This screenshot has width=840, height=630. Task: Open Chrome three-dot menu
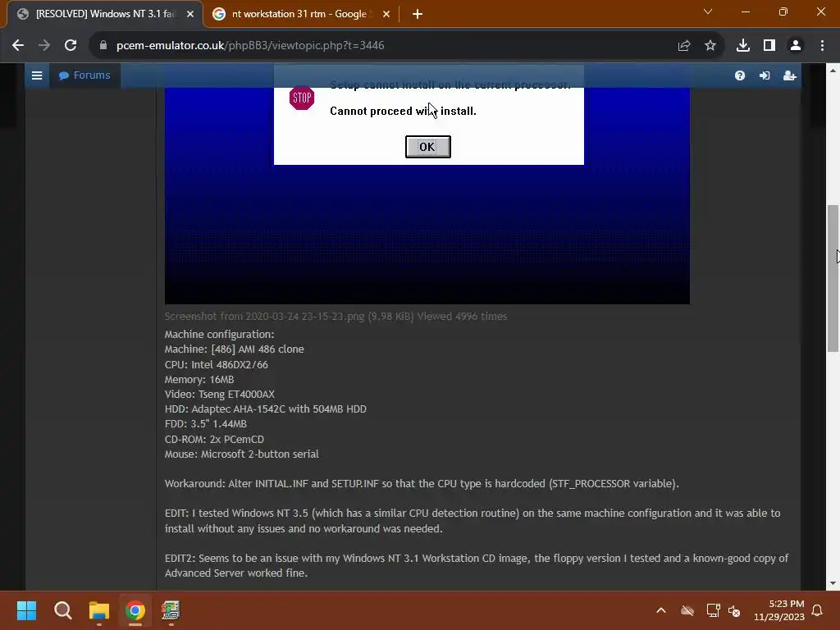click(822, 46)
